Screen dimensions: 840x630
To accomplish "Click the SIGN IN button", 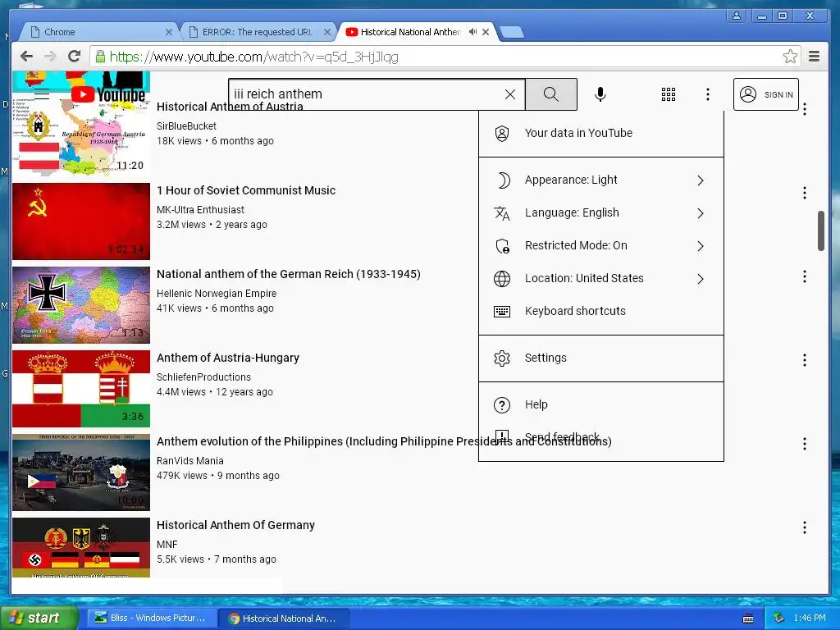I will pyautogui.click(x=765, y=94).
